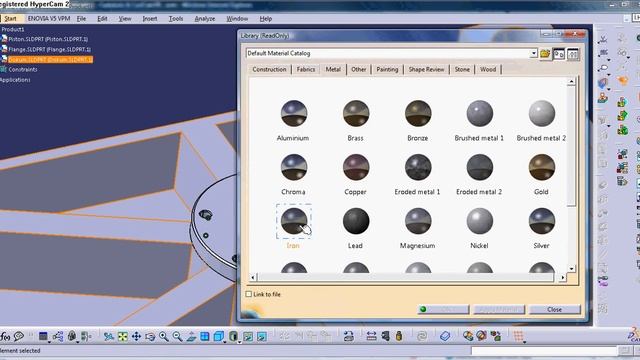Click the orange manipulation icon in right toolbar

click(622, 80)
